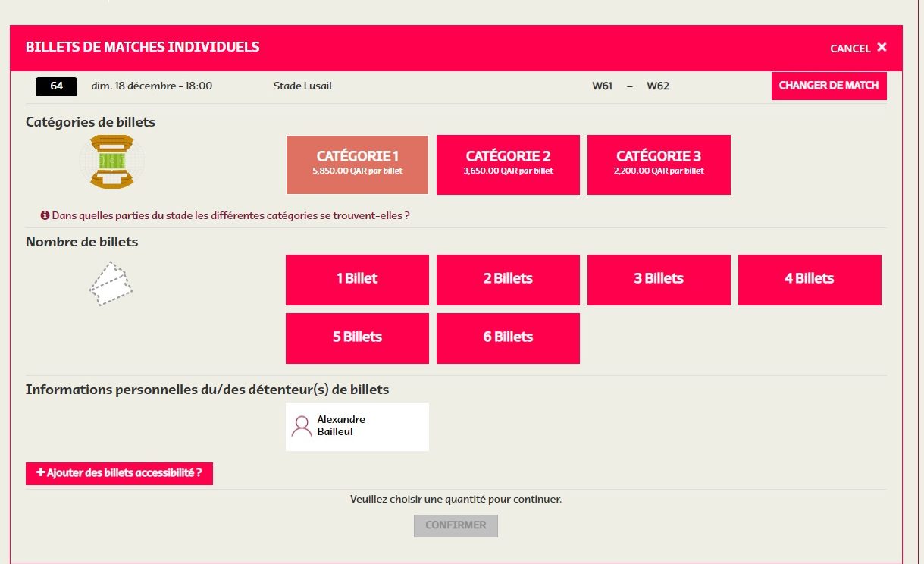The image size is (924, 564).
Task: Click the person avatar icon beside Alexandre
Action: click(302, 427)
